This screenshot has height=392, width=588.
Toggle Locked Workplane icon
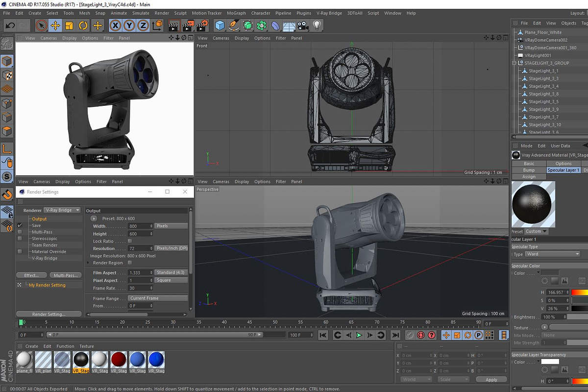pos(7,212)
